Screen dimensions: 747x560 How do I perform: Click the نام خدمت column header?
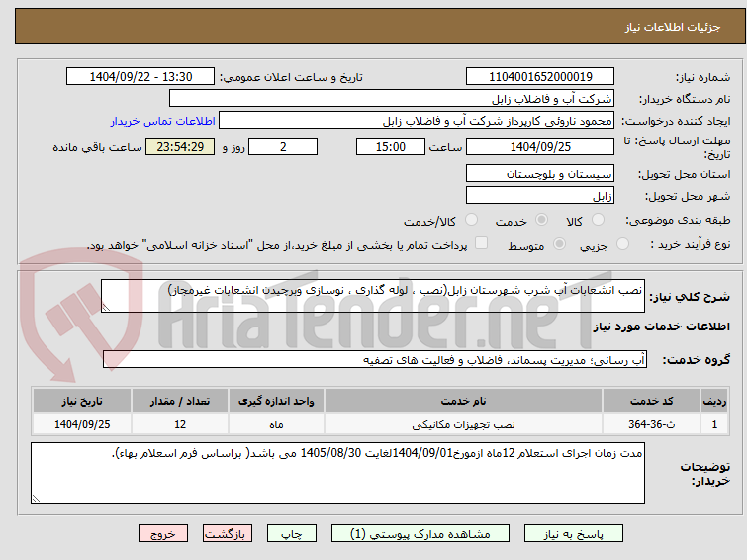pos(464,401)
